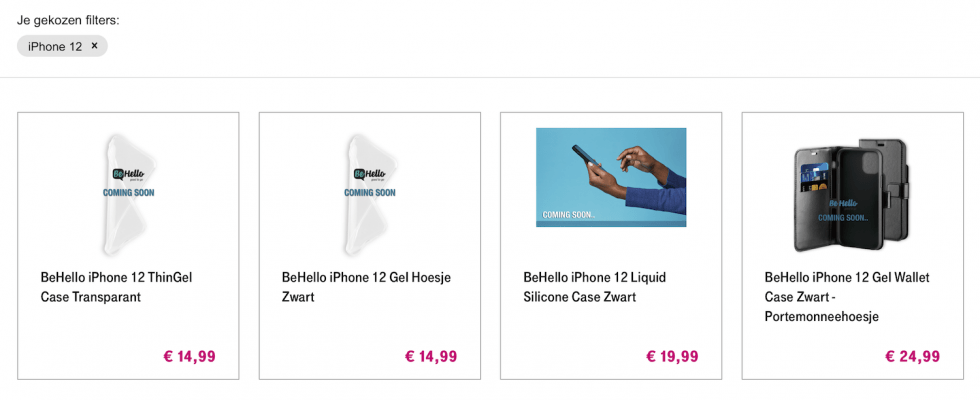Viewport: 980px width, 400px height.
Task: Click the 'Coming soon' text on the wallet case image
Action: coord(843,217)
